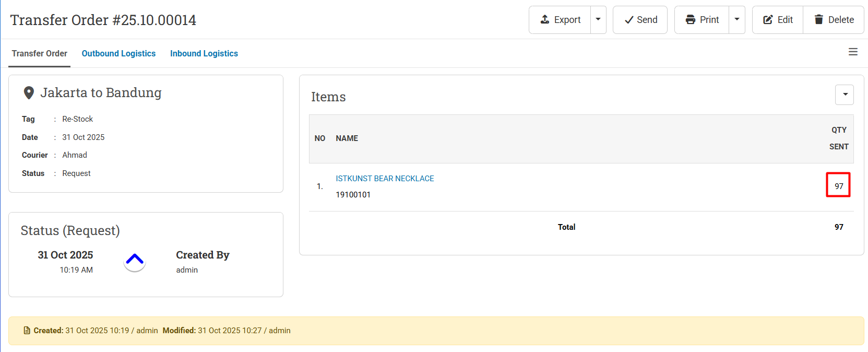Open the hamburger menu icon
The height and width of the screenshot is (352, 868).
click(853, 52)
